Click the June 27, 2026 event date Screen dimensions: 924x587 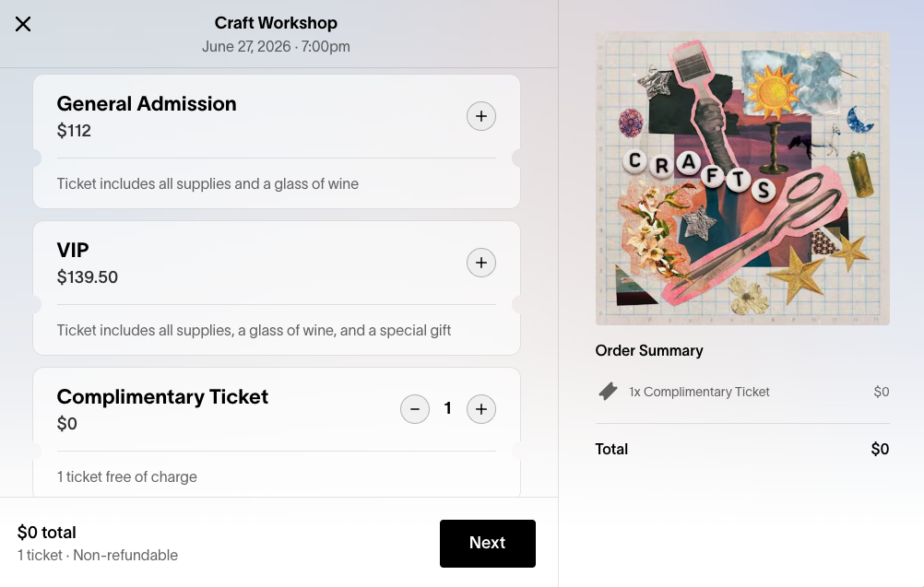point(246,46)
